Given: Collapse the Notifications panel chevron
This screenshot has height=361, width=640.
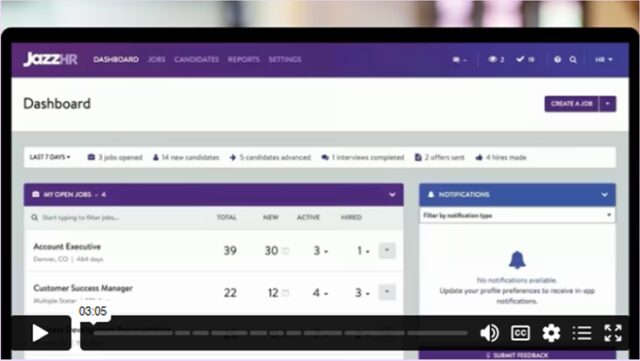Looking at the screenshot, I should [x=604, y=195].
